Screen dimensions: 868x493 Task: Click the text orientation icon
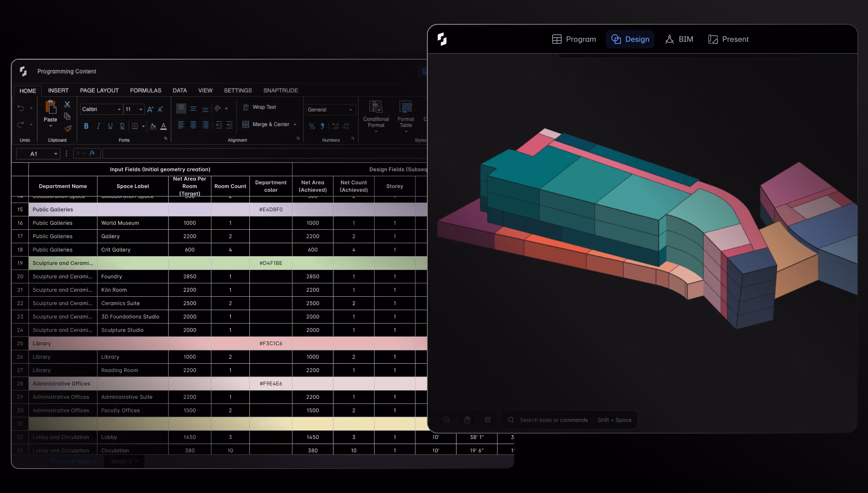pos(218,109)
